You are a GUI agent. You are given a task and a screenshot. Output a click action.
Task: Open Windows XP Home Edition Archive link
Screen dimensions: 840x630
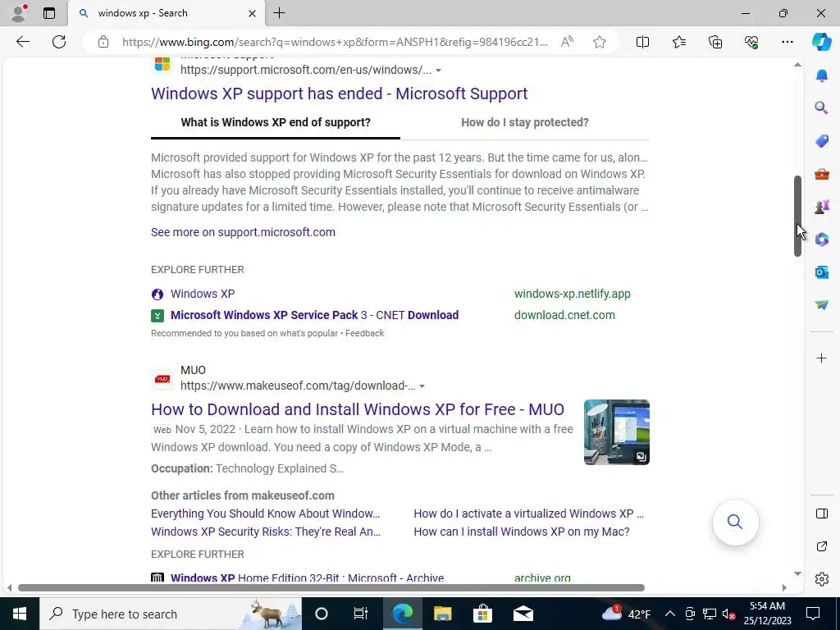click(x=307, y=578)
